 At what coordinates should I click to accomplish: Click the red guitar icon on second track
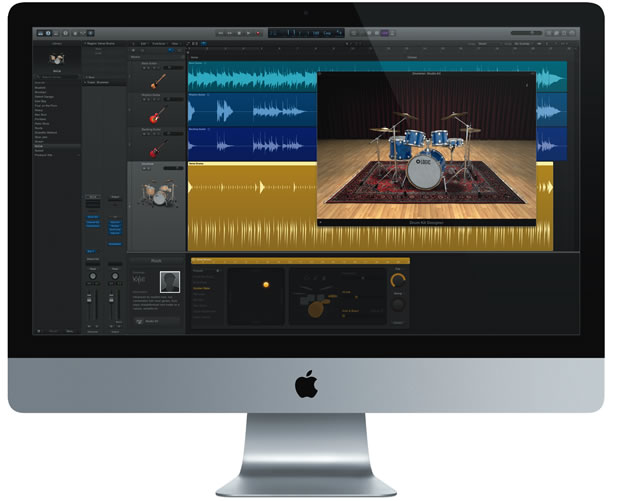(158, 115)
